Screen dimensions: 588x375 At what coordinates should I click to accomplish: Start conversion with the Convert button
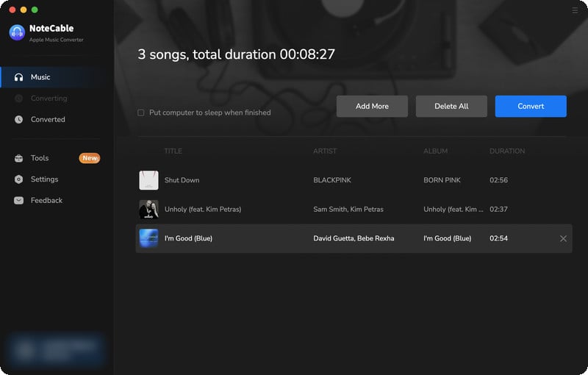point(531,106)
